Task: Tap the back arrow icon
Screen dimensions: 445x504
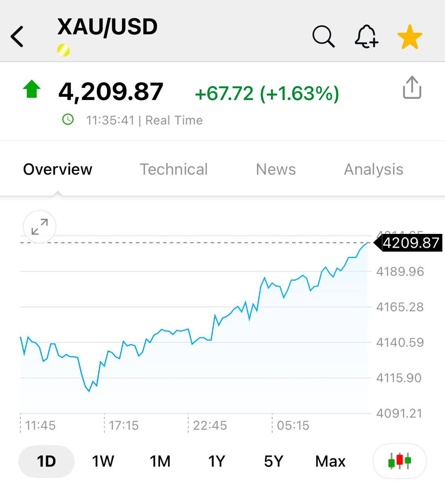Action: click(17, 37)
